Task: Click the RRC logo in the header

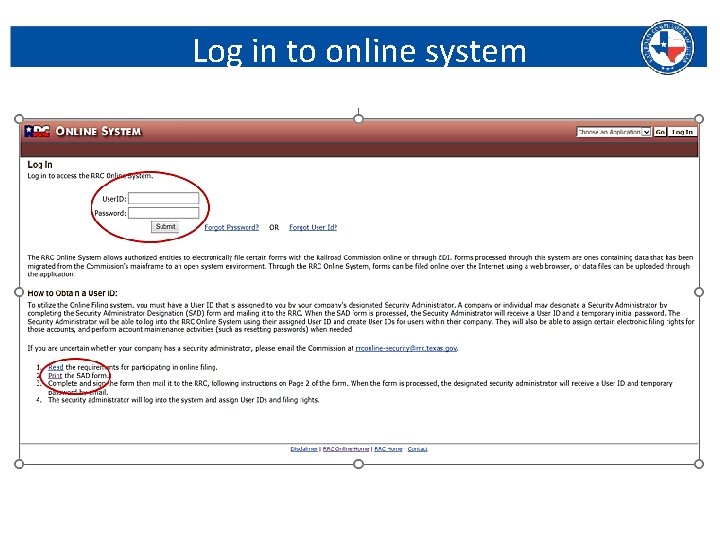Action: coord(37,132)
